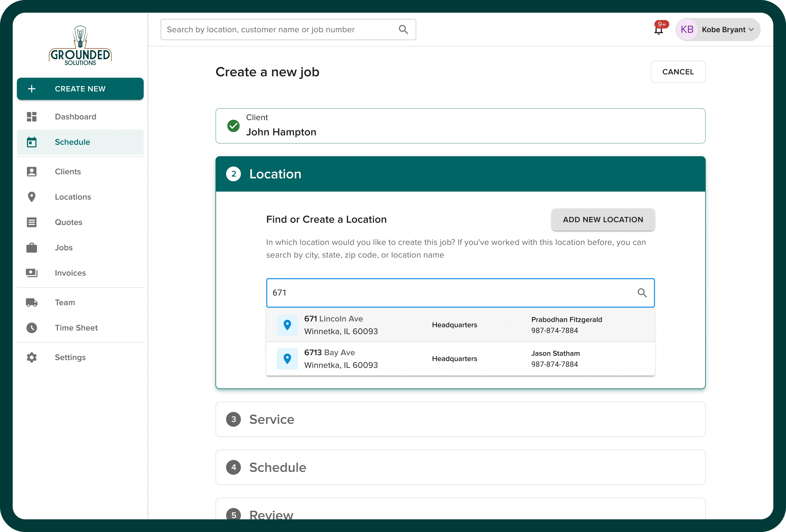Click Find or Create a Location heading

click(x=326, y=220)
